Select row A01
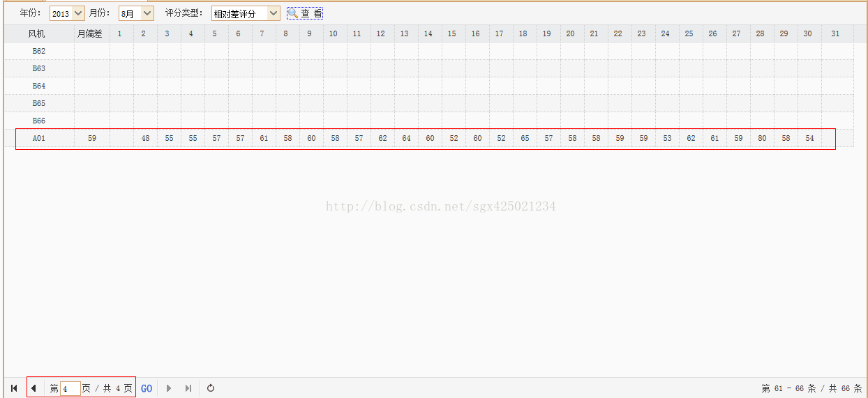The height and width of the screenshot is (398, 868). [428, 138]
